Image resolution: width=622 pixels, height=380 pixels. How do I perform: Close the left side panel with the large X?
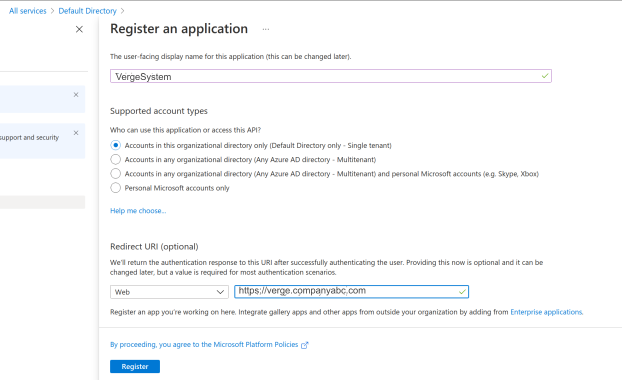[79, 29]
